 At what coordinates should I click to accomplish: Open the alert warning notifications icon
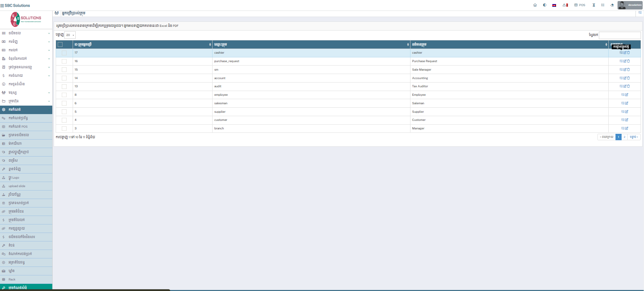tap(565, 5)
